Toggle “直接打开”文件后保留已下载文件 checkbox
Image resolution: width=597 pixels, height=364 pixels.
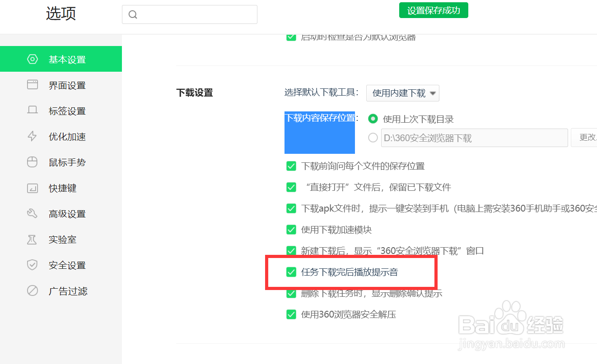291,187
